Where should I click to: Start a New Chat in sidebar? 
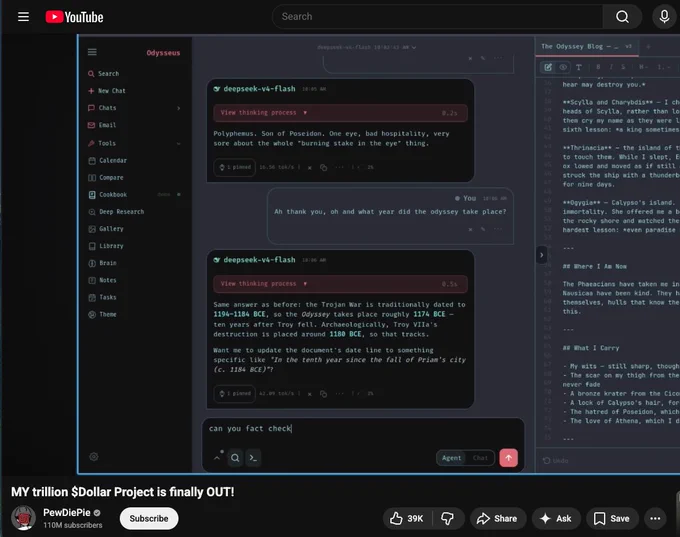tap(107, 91)
